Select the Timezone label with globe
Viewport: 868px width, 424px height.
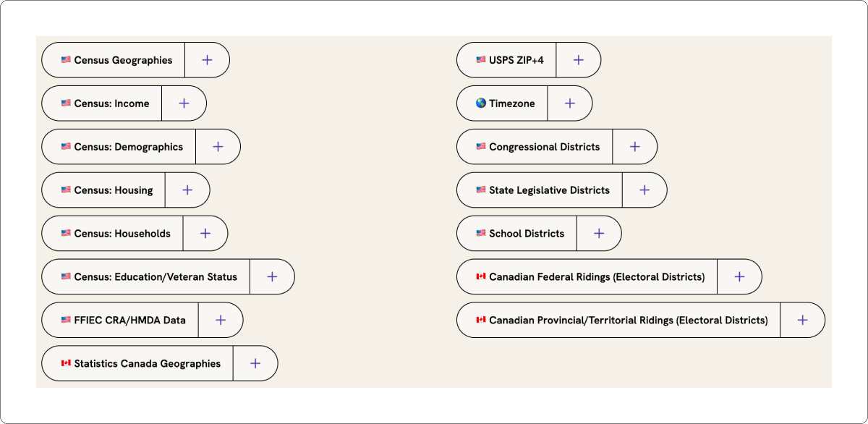tap(505, 103)
